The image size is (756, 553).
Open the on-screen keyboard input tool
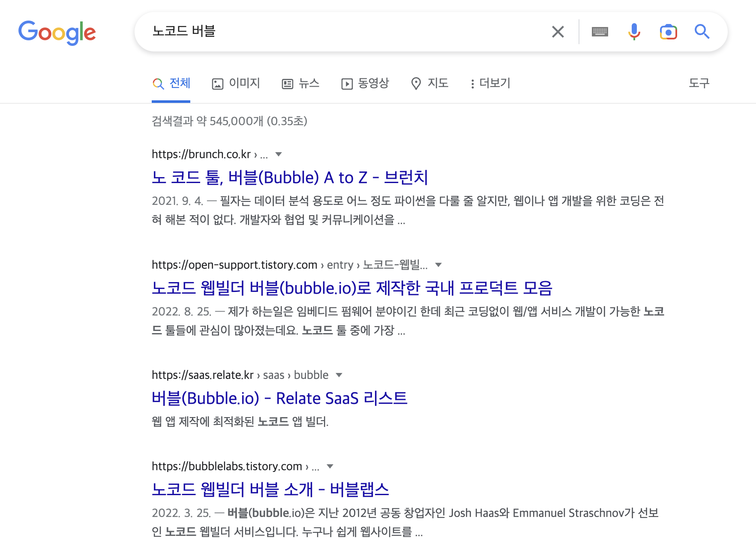coord(600,32)
